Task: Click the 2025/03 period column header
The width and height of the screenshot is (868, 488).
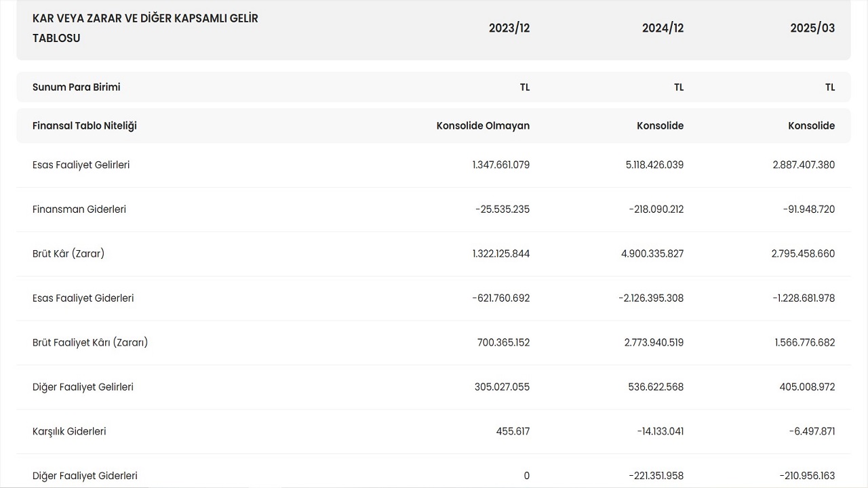Action: coord(812,28)
